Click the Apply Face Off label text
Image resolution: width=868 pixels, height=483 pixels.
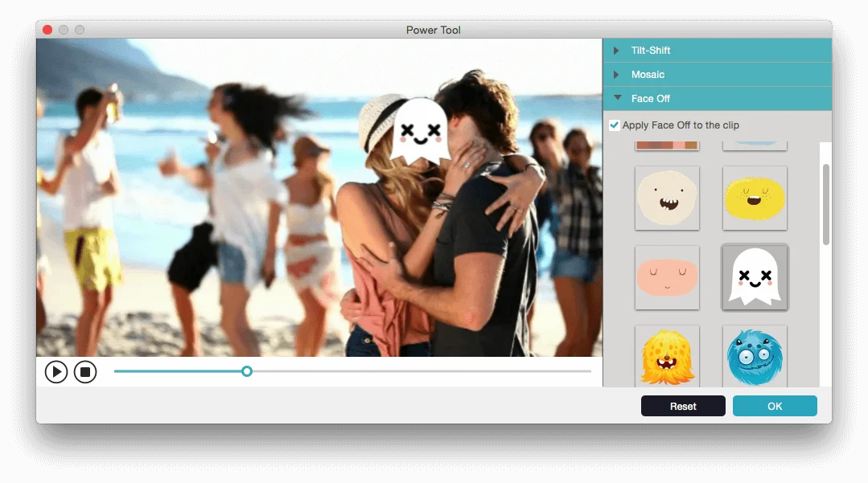pyautogui.click(x=681, y=125)
